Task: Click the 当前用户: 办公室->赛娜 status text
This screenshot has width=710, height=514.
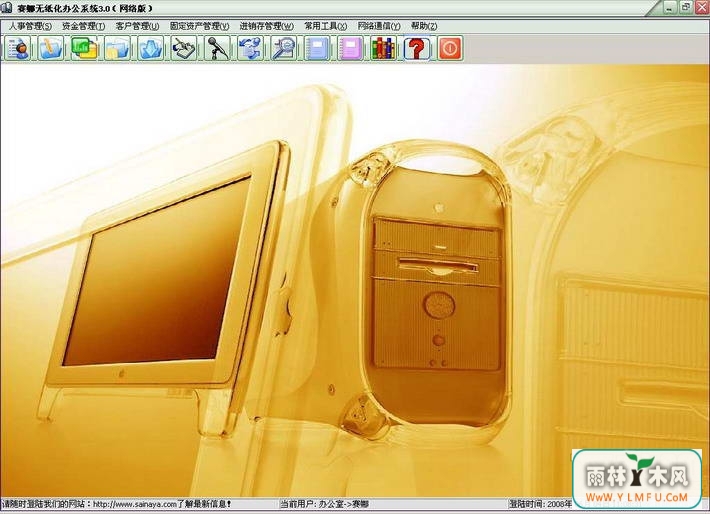Action: (324, 504)
